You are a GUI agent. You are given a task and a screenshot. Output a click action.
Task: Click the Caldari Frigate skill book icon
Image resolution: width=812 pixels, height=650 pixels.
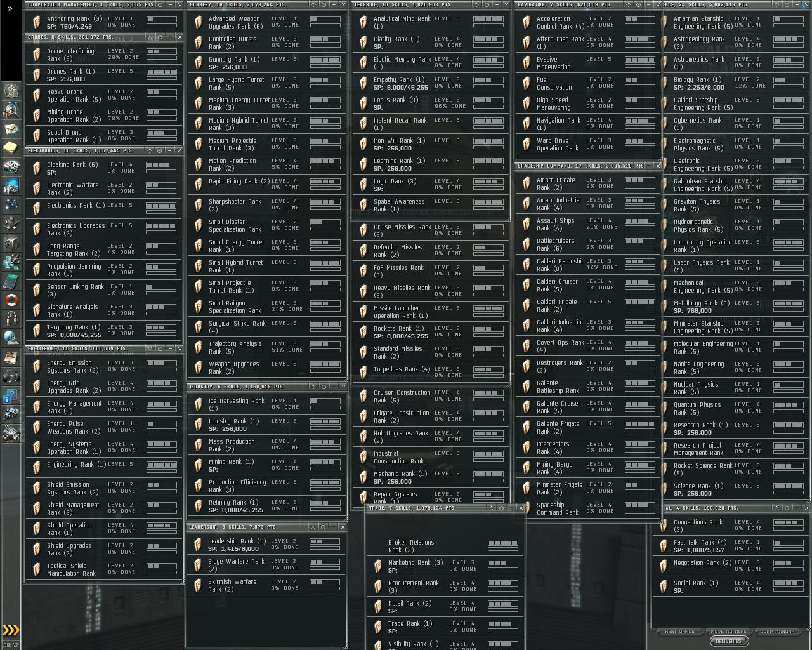tap(527, 306)
